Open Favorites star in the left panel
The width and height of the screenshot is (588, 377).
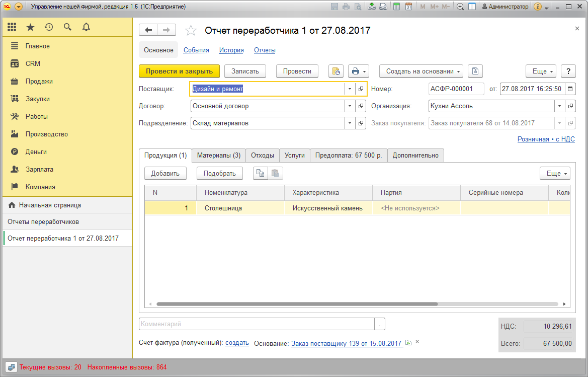(30, 27)
